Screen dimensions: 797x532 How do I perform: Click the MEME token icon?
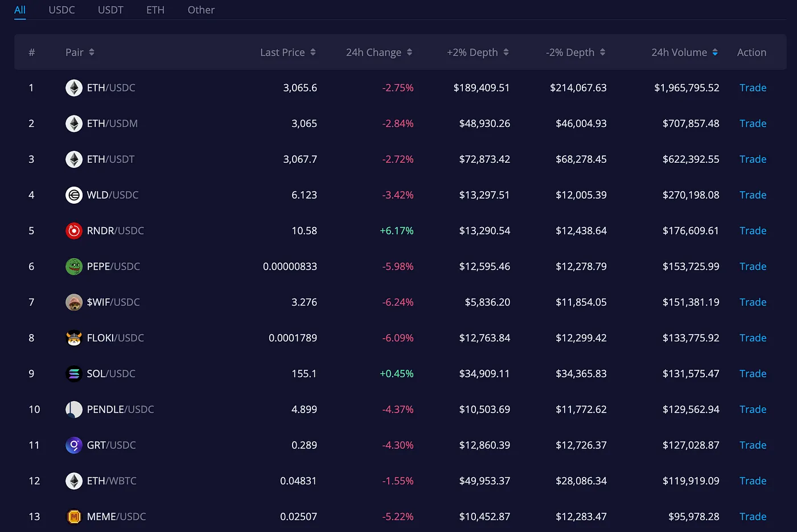pos(74,517)
